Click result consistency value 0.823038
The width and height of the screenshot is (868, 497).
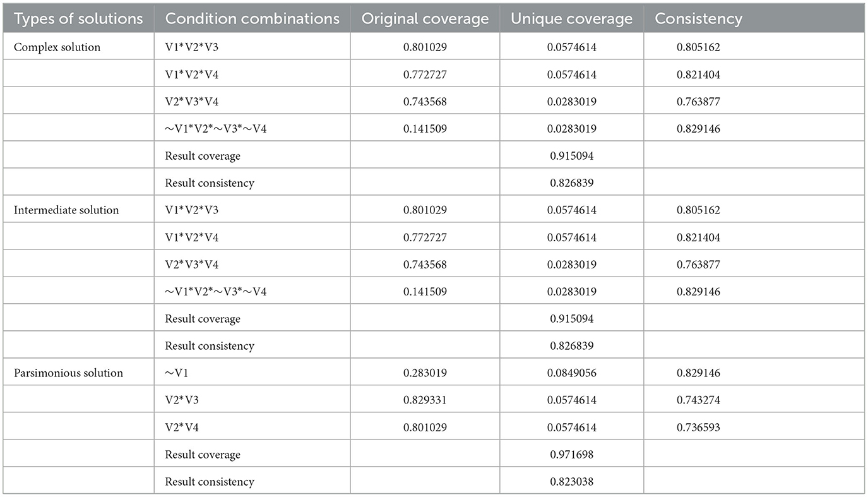(x=571, y=482)
